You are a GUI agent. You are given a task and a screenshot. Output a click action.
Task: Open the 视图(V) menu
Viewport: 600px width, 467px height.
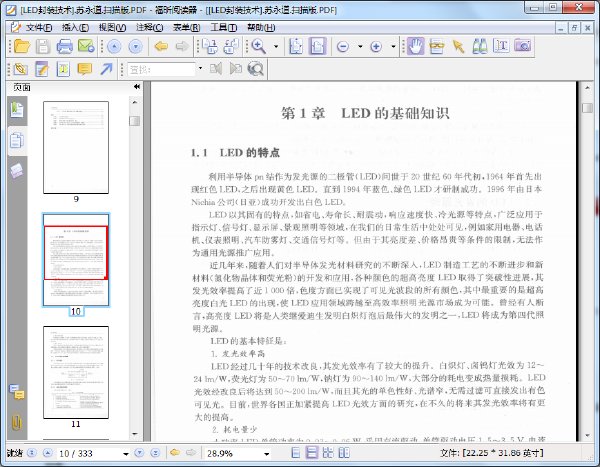coord(112,28)
